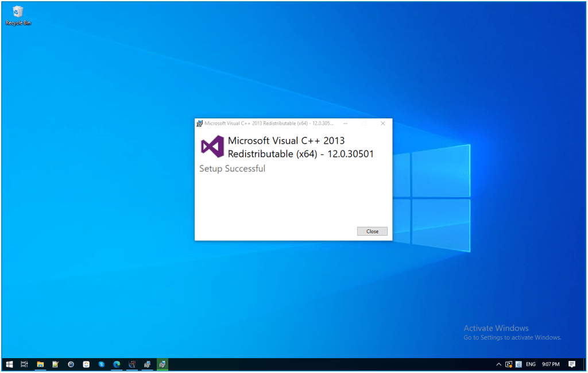Open the calendar from the 9:07 PM clock

click(551, 364)
